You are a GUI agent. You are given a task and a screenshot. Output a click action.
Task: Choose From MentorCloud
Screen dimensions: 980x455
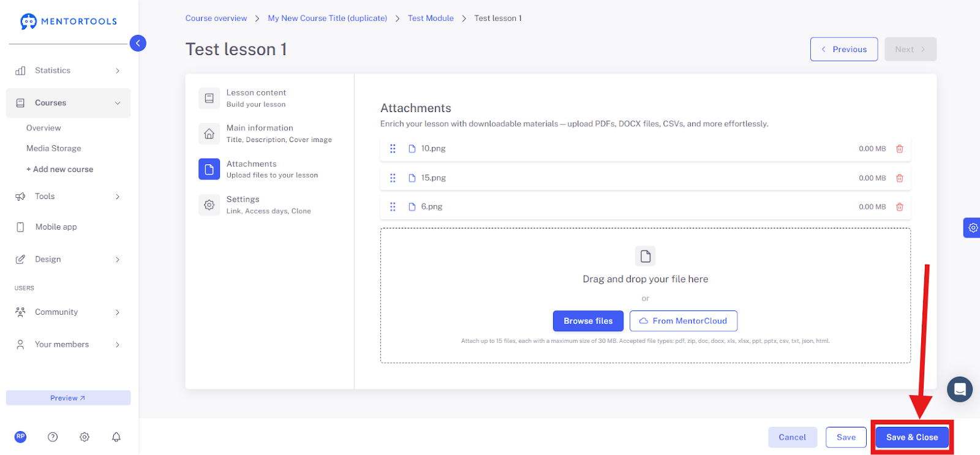684,321
